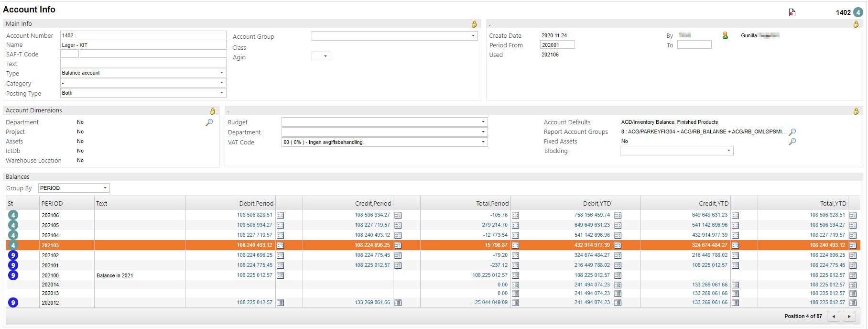Click the Account Dimensions lock icon
The width and height of the screenshot is (868, 329).
click(x=213, y=111)
